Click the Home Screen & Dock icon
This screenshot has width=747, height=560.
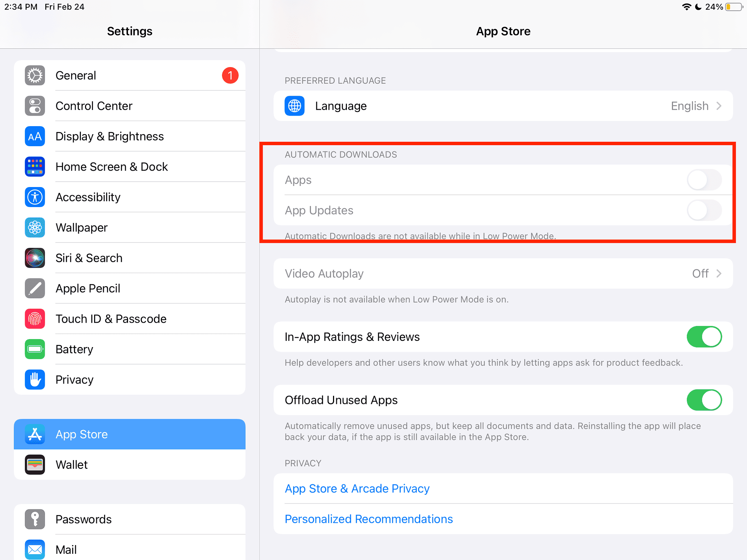coord(35,167)
